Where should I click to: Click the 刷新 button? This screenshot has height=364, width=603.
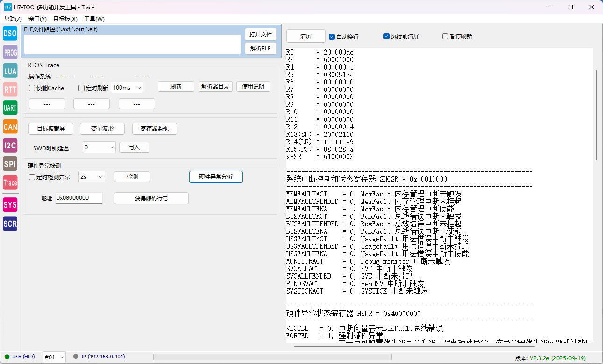tap(176, 87)
